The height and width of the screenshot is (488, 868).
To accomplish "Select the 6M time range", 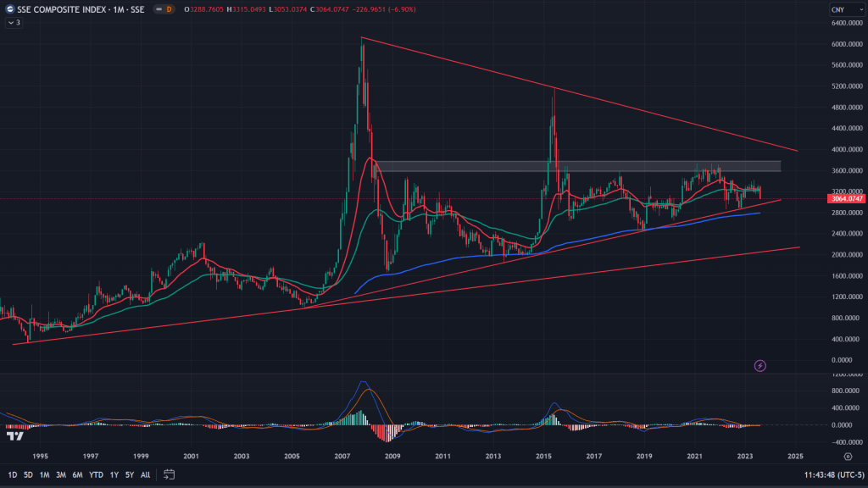I will pyautogui.click(x=77, y=474).
